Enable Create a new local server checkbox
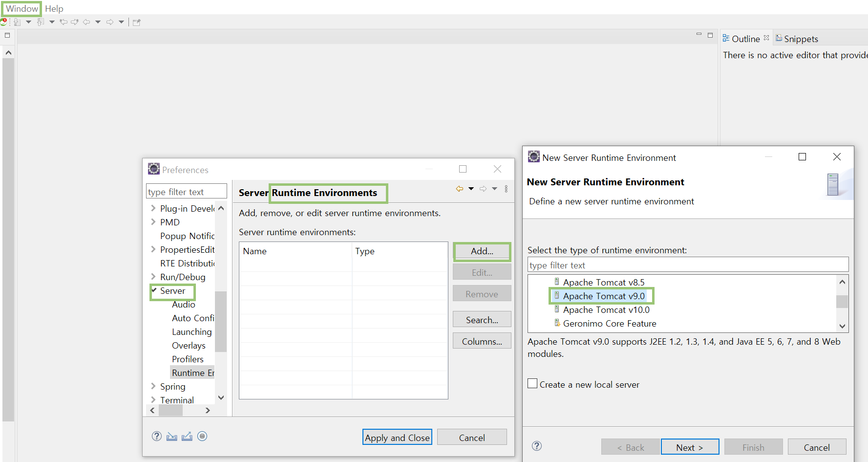The image size is (868, 462). tap(533, 384)
